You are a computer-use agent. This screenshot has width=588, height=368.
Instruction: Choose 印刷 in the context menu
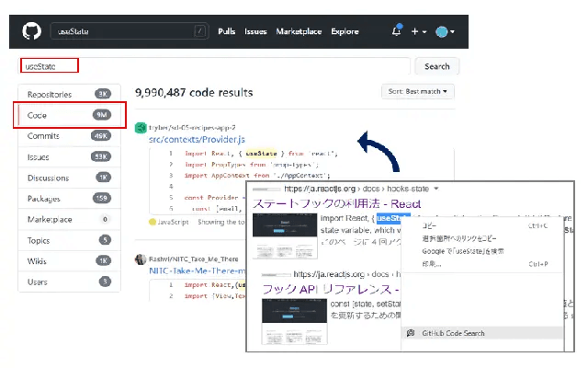click(483, 264)
